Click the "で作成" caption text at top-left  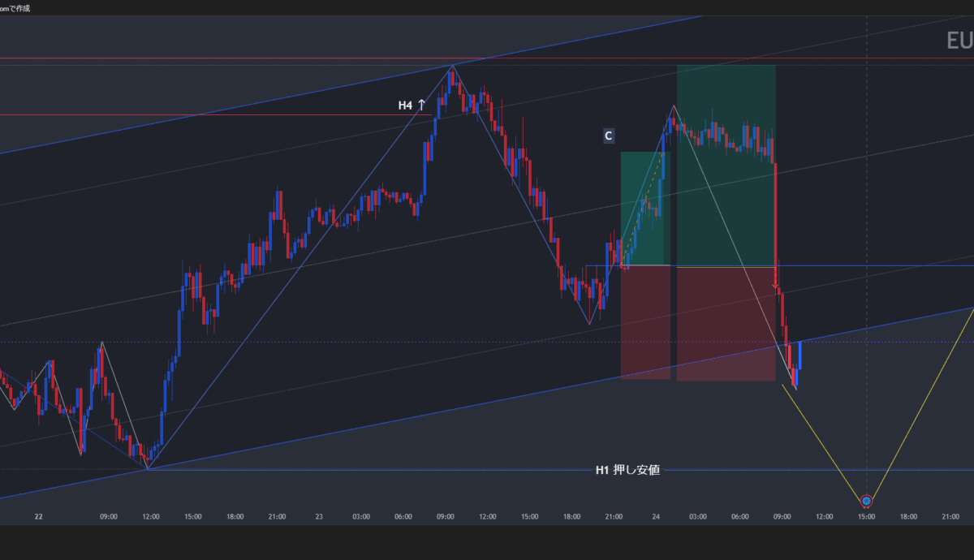[x=19, y=8]
